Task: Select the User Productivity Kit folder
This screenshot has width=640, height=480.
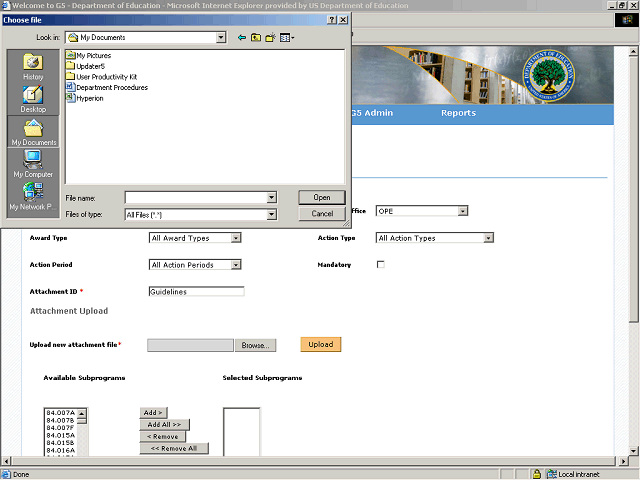Action: coord(102,76)
